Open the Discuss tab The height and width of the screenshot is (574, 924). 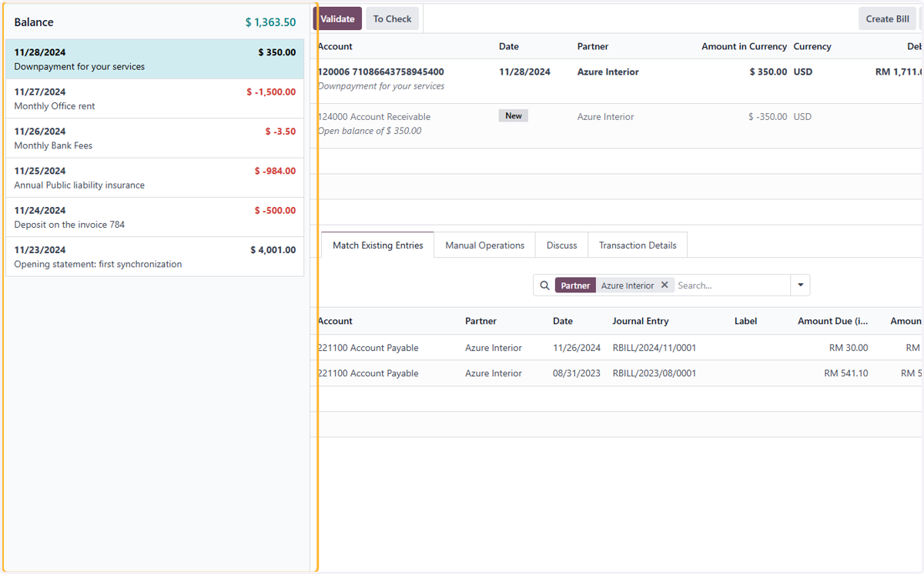tap(561, 245)
